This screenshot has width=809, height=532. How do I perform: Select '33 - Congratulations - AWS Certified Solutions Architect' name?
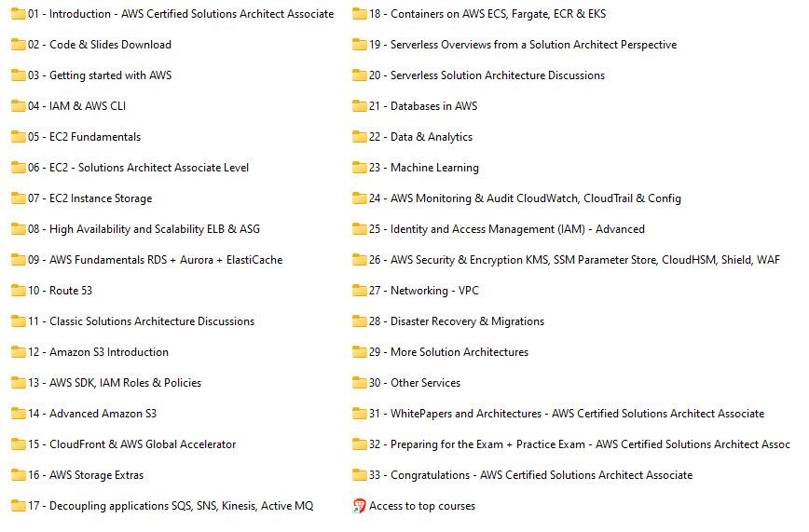530,475
